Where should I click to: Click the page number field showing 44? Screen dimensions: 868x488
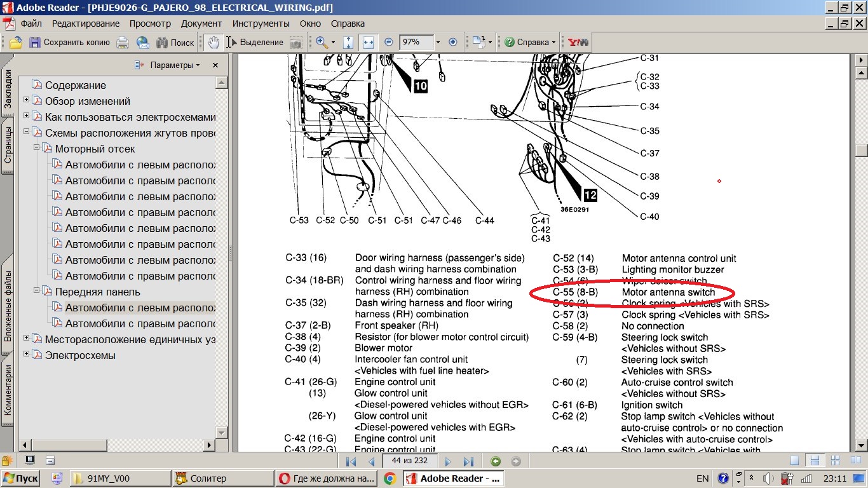[409, 461]
